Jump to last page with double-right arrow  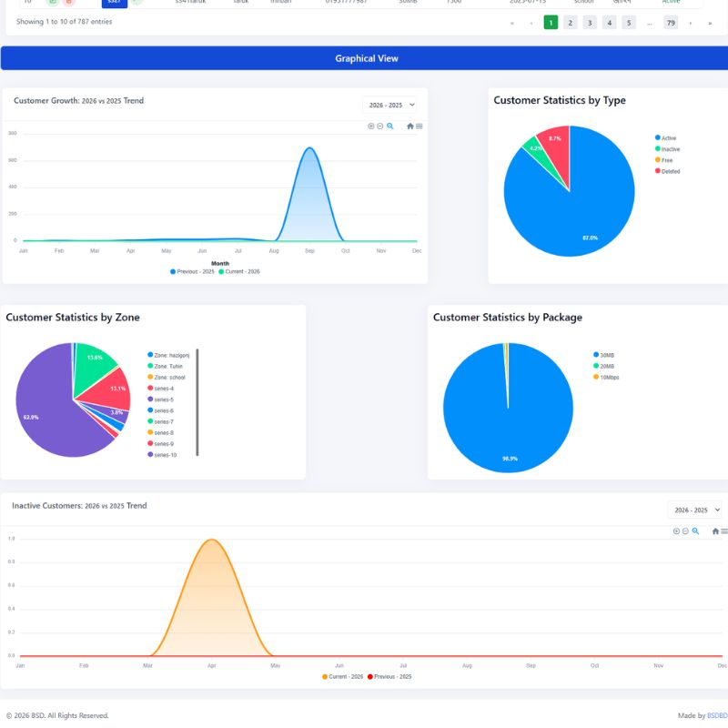point(710,23)
